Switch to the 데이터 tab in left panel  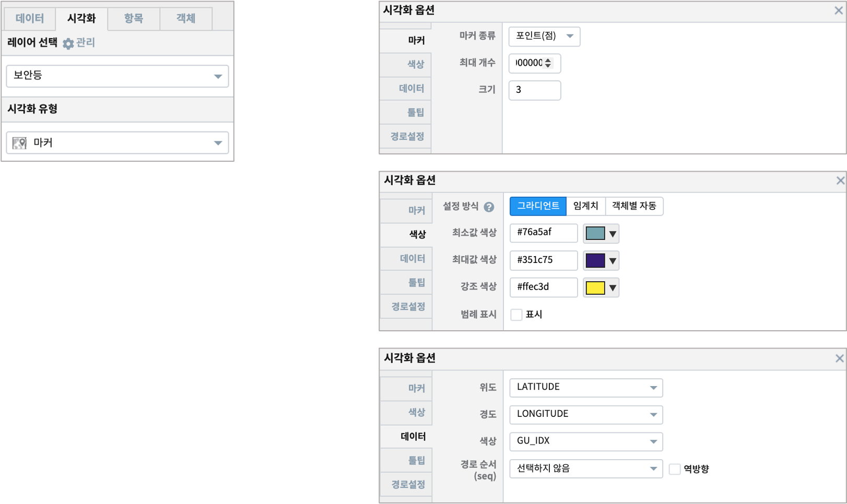pyautogui.click(x=30, y=19)
